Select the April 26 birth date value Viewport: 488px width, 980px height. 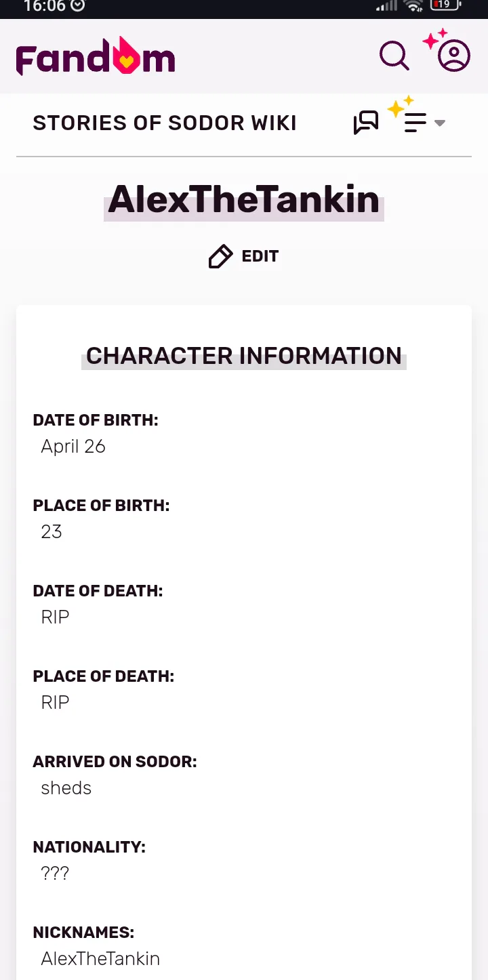[x=73, y=447]
